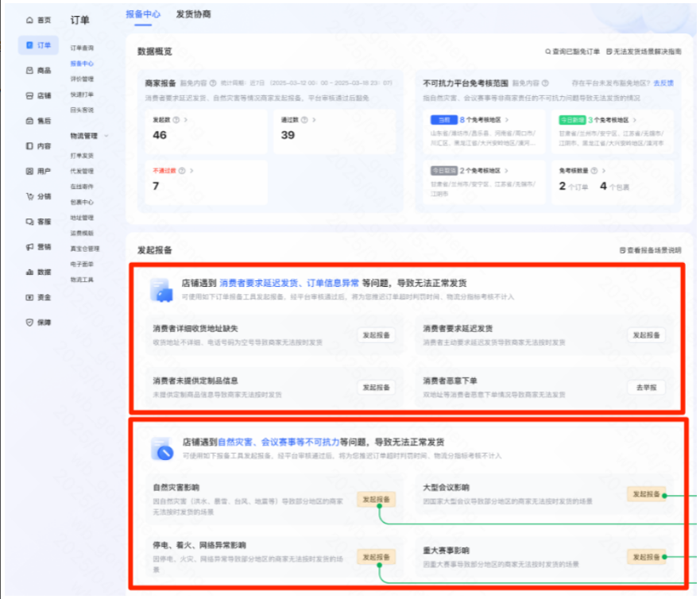Click the help icon beside 通过数
This screenshot has height=599, width=700.
(304, 120)
